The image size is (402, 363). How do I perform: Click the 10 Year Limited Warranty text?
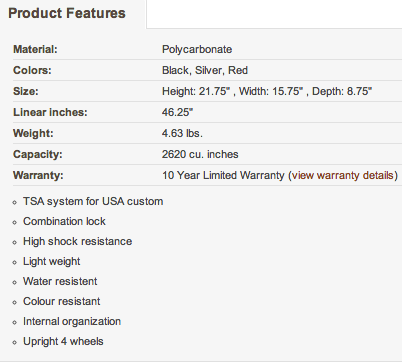coord(223,175)
